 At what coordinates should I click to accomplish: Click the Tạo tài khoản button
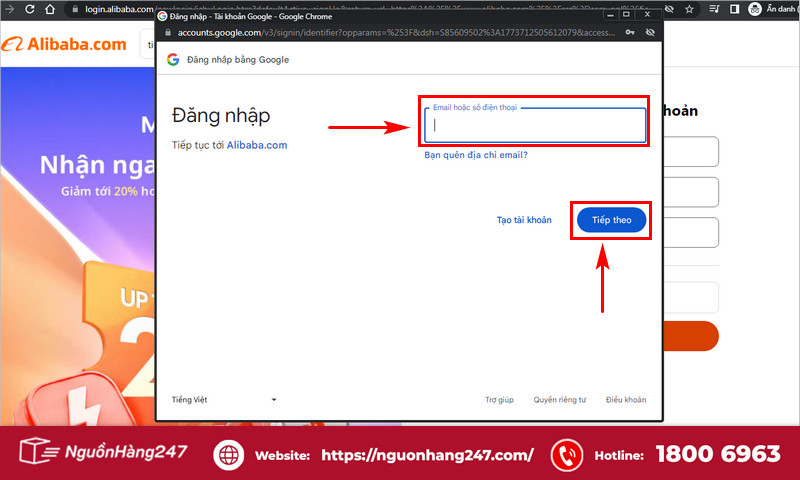coord(524,220)
